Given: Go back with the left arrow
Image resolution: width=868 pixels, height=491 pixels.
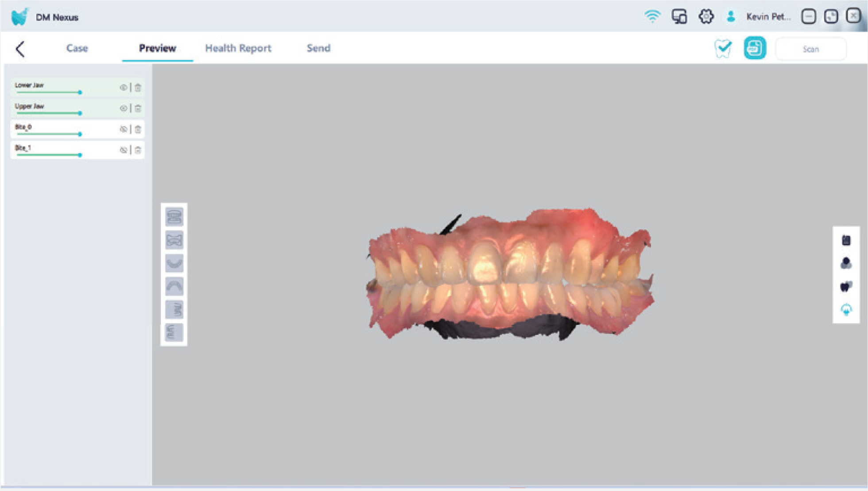Looking at the screenshot, I should [x=20, y=49].
